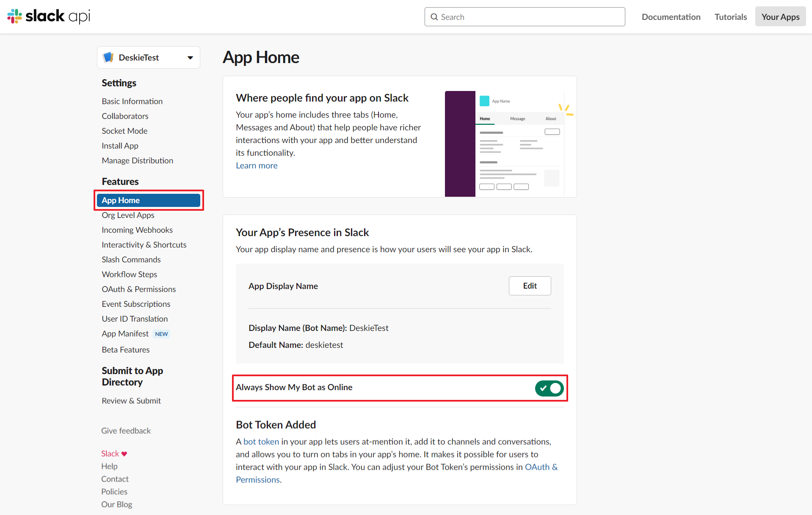Open Socket Mode settings
This screenshot has height=515, width=812.
124,131
